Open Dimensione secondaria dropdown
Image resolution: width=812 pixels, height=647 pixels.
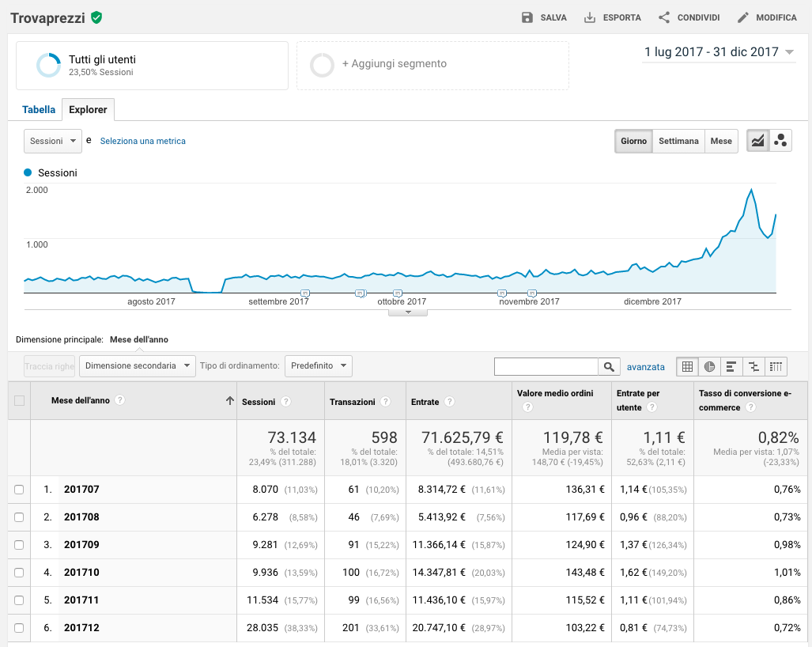pos(138,365)
